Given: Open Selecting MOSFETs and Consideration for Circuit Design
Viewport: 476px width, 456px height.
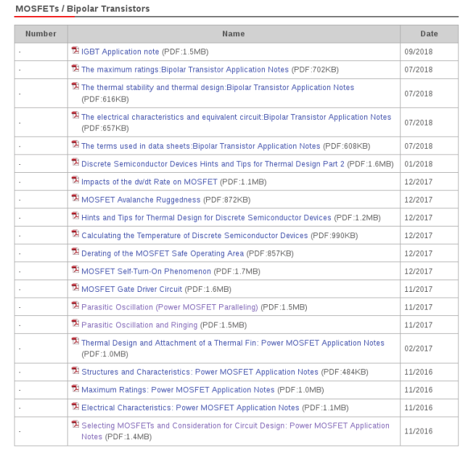Looking at the screenshot, I should coord(235,426).
